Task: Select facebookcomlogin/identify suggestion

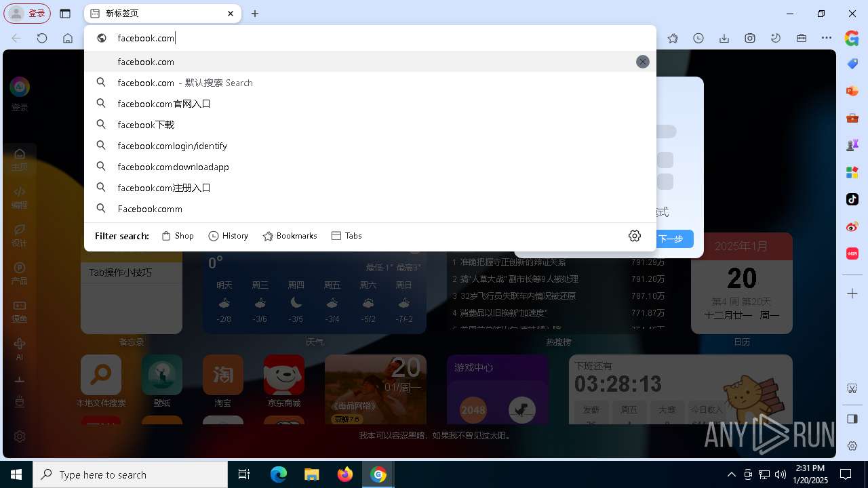Action: (x=370, y=146)
